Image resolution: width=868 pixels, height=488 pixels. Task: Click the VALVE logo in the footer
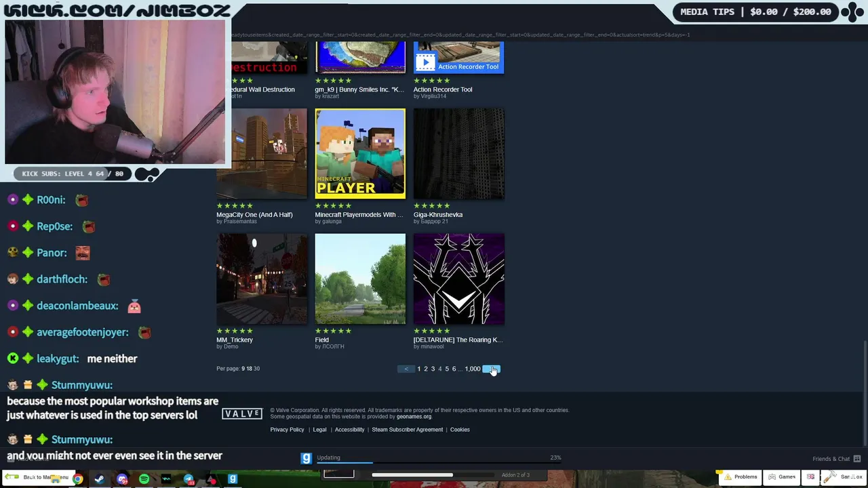(x=242, y=414)
